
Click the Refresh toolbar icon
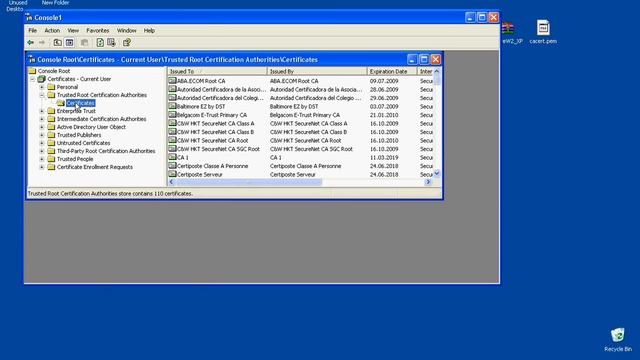coord(100,42)
